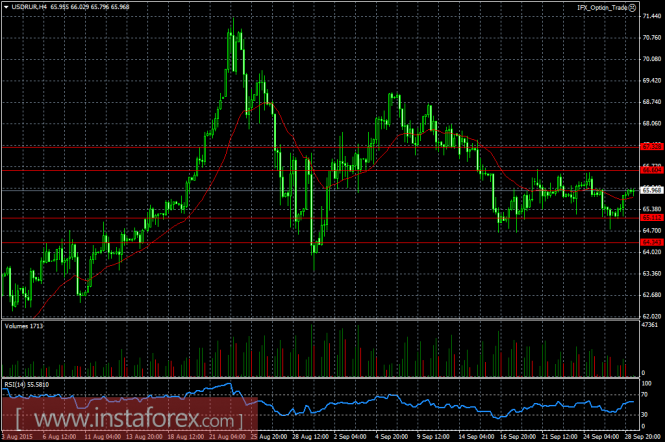Expand the dropdown arrow beside USDRUR,H4
The width and height of the screenshot is (665, 442).
tap(6, 7)
